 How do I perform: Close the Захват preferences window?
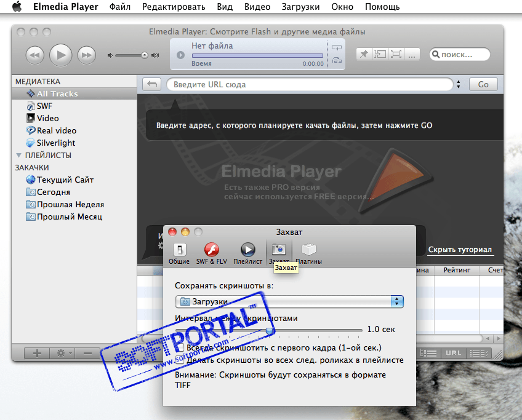tap(172, 232)
